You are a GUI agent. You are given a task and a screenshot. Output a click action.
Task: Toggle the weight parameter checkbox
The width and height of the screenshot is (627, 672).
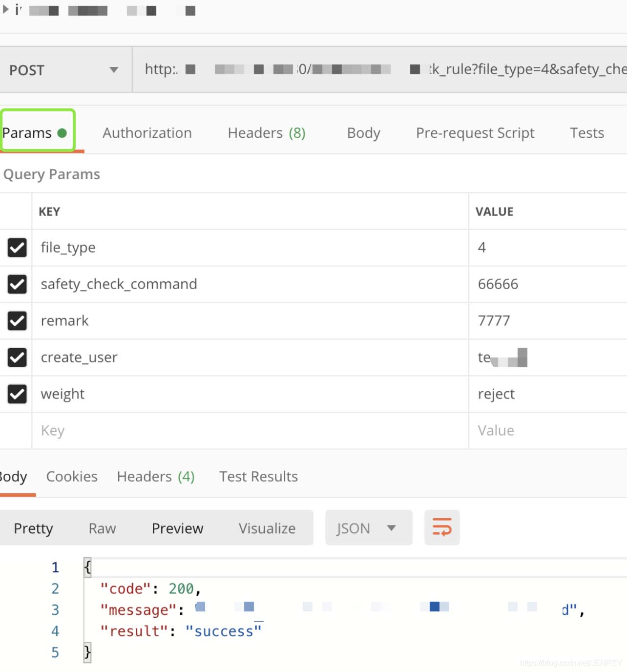pyautogui.click(x=17, y=394)
